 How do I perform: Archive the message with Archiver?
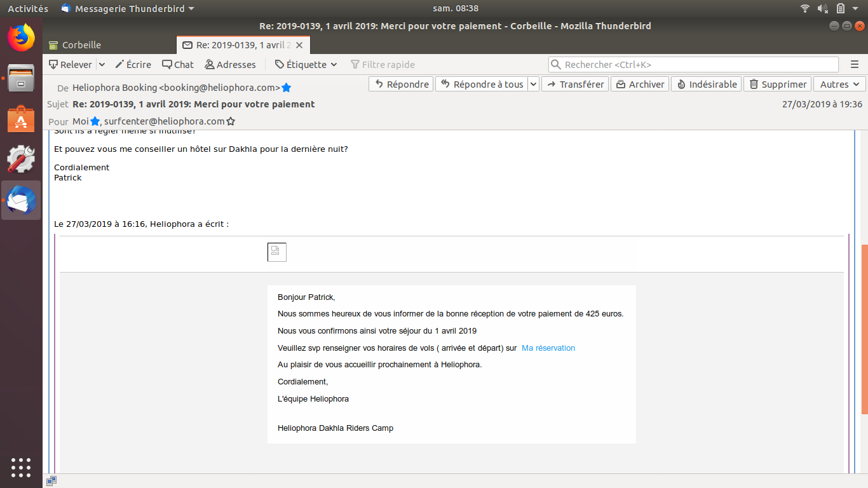point(640,84)
